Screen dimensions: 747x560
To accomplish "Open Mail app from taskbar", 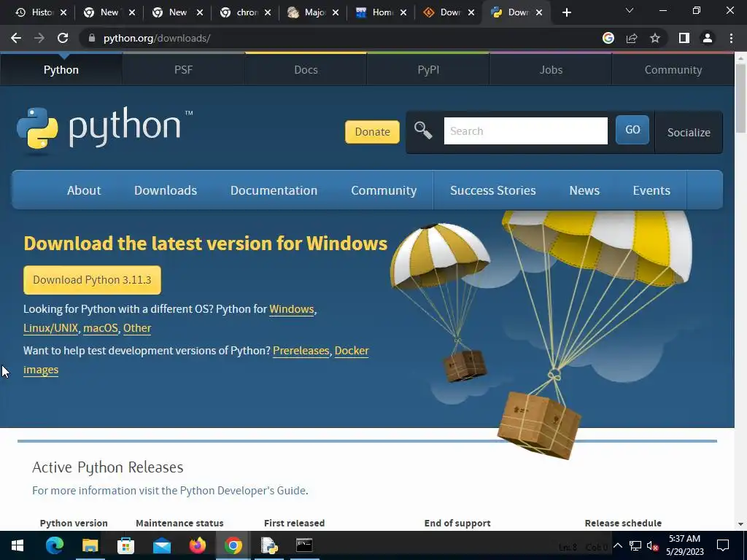I will [x=162, y=545].
